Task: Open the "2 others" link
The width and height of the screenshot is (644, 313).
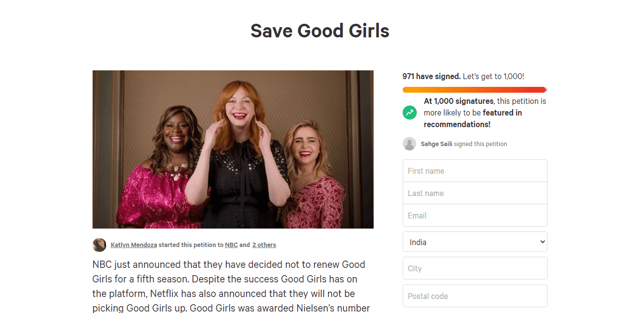Action: pos(264,245)
